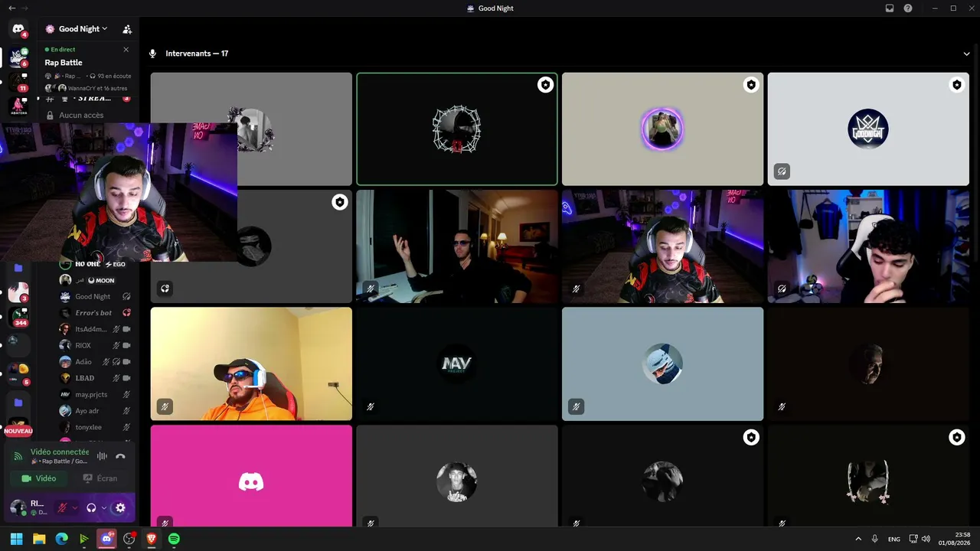Open Brave browser from the taskbar
The image size is (980, 551).
click(x=152, y=539)
